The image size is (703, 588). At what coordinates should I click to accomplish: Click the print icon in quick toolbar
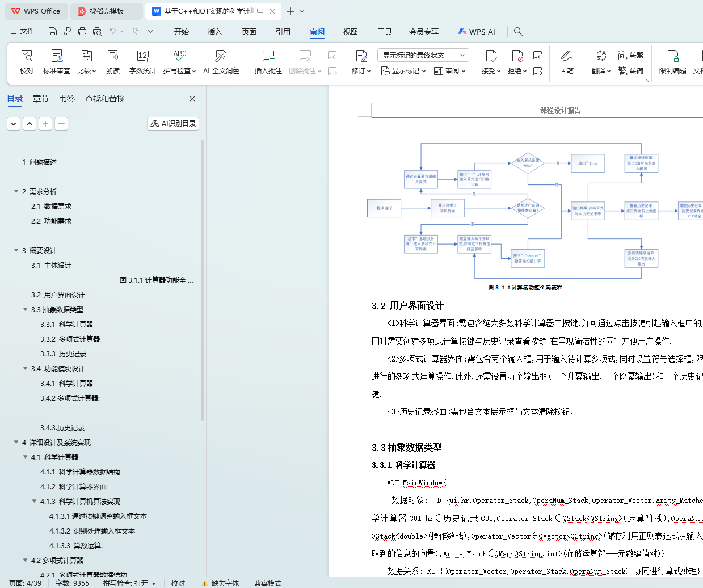(82, 31)
